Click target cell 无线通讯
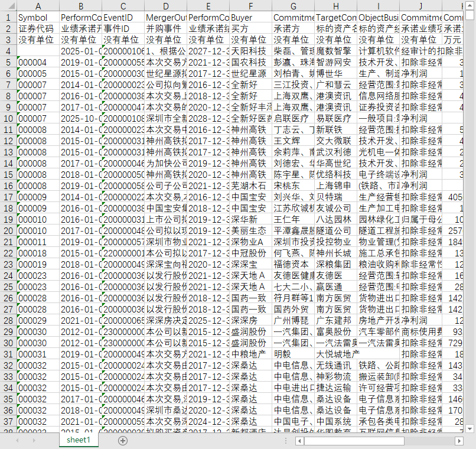 [336, 366]
